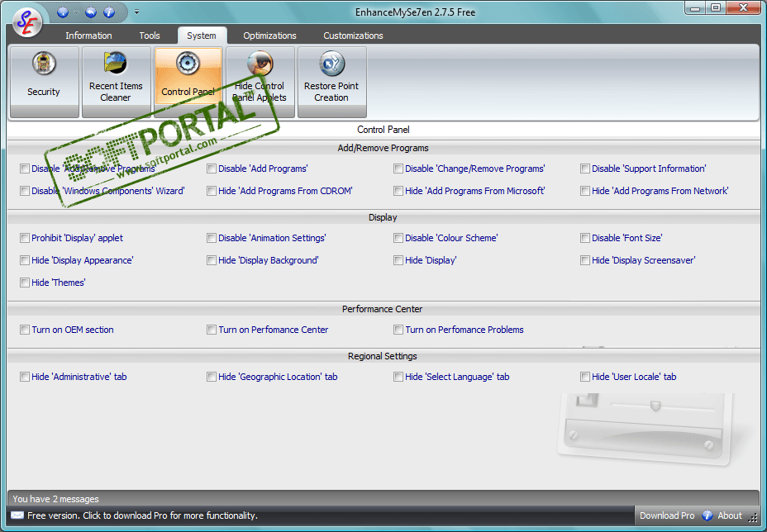Switch to the Information tab
Image resolution: width=767 pixels, height=532 pixels.
click(x=88, y=36)
